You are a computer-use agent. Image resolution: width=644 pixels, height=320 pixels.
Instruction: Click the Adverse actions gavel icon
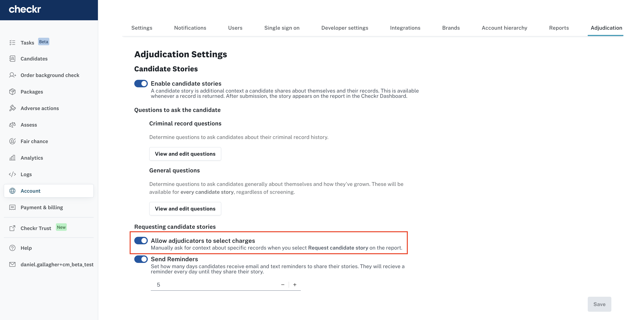[x=12, y=108]
